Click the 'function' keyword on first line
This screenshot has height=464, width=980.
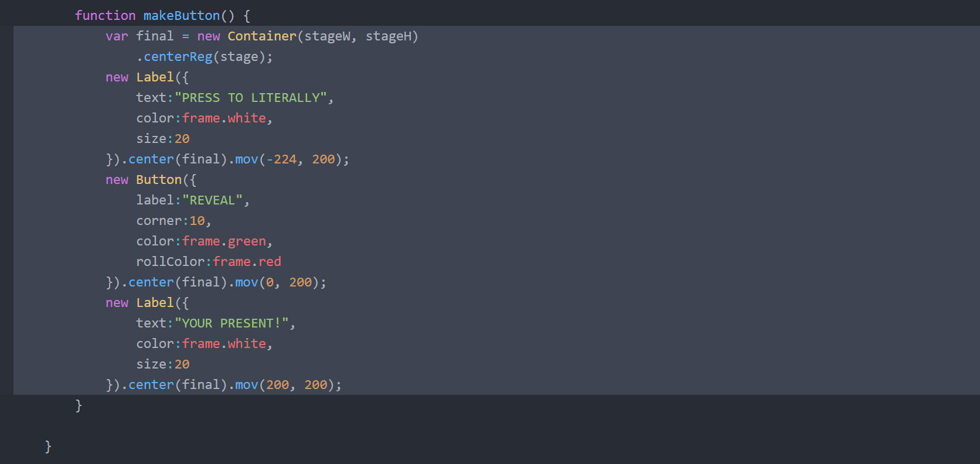tap(105, 16)
